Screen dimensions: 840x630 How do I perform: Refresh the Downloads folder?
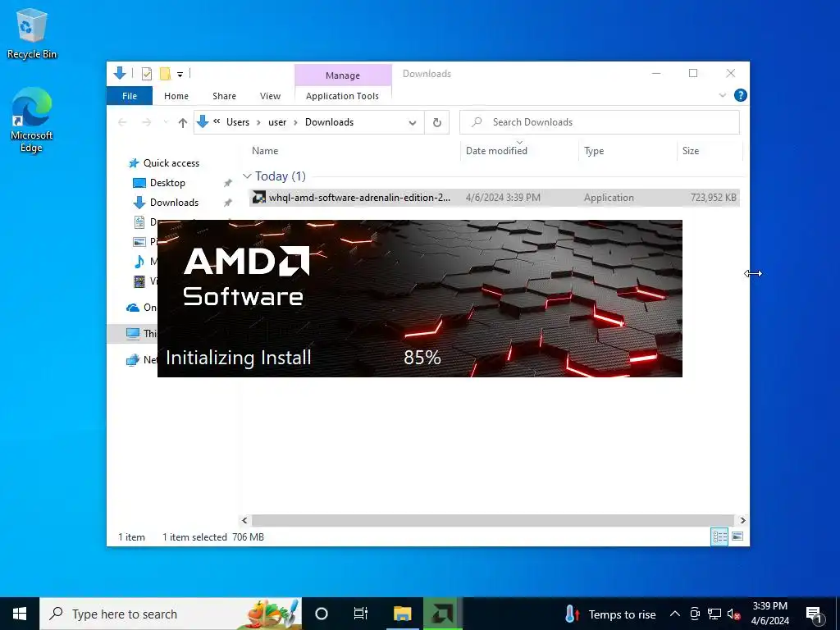[437, 123]
